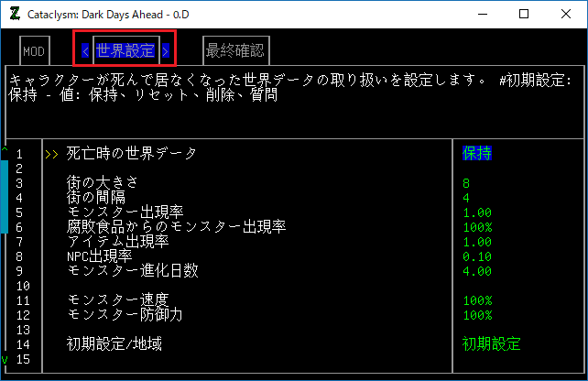Switch to the MOD tab
588x381 pixels.
tap(34, 51)
